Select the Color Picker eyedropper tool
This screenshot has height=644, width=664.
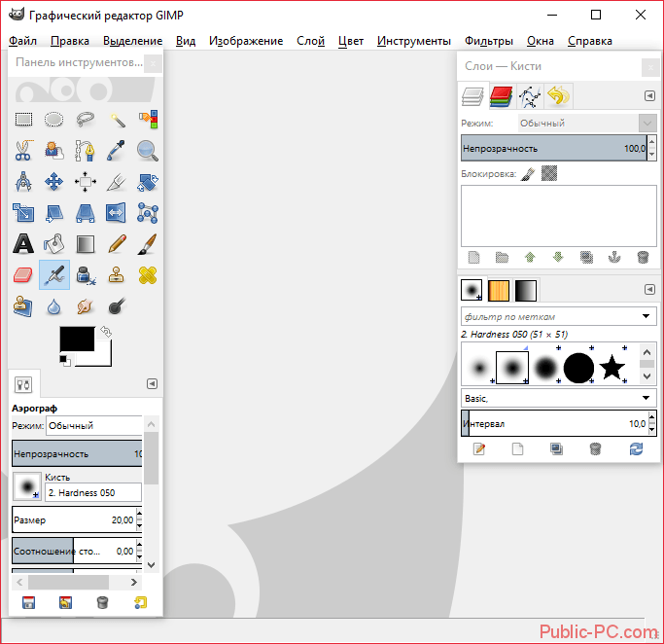(117, 151)
